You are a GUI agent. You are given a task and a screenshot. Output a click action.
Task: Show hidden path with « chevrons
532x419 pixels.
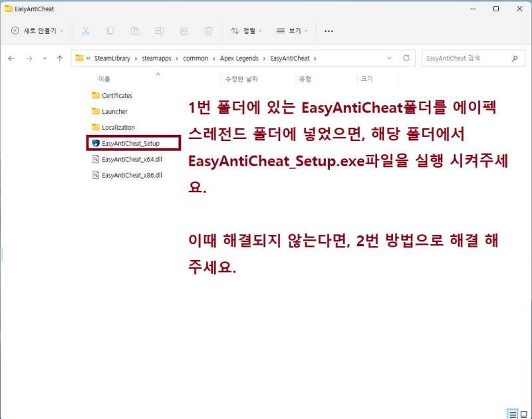(x=88, y=59)
